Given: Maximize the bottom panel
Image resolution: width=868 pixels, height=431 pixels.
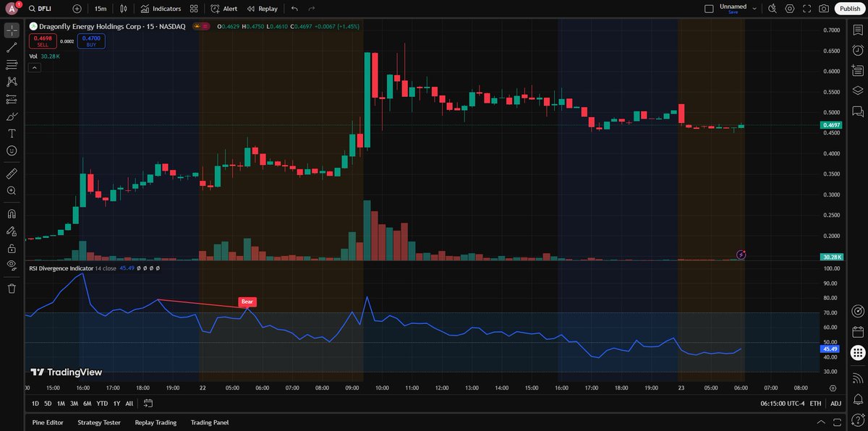Looking at the screenshot, I should (838, 422).
